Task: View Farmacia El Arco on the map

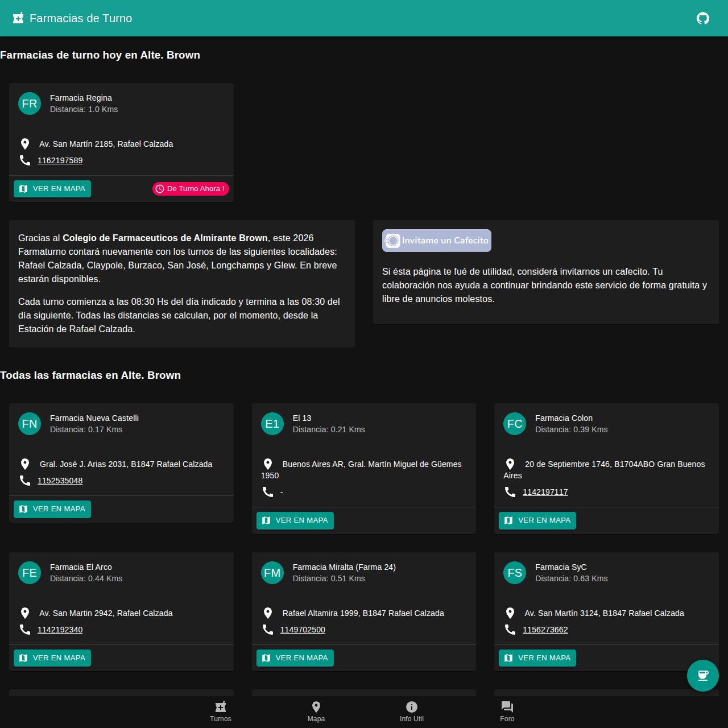Action: coord(52,658)
